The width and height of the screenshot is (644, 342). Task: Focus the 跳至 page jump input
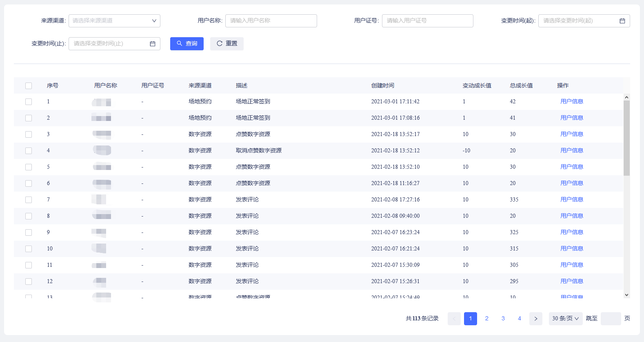click(x=611, y=319)
